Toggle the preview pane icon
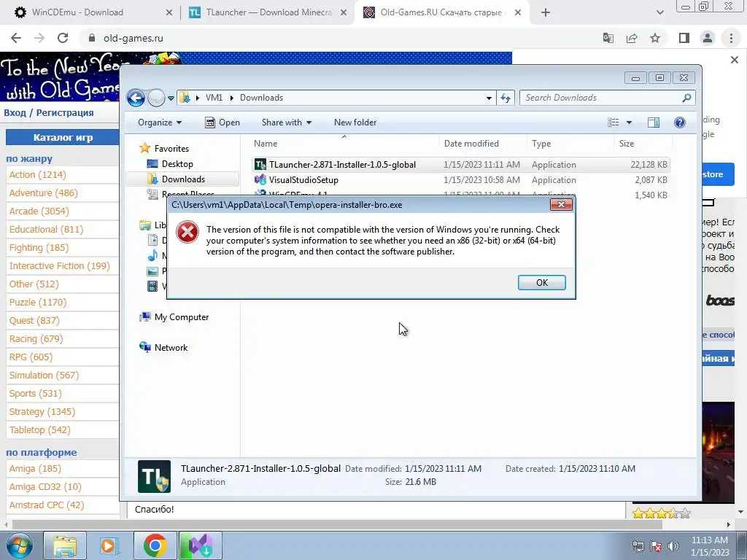 (x=654, y=122)
